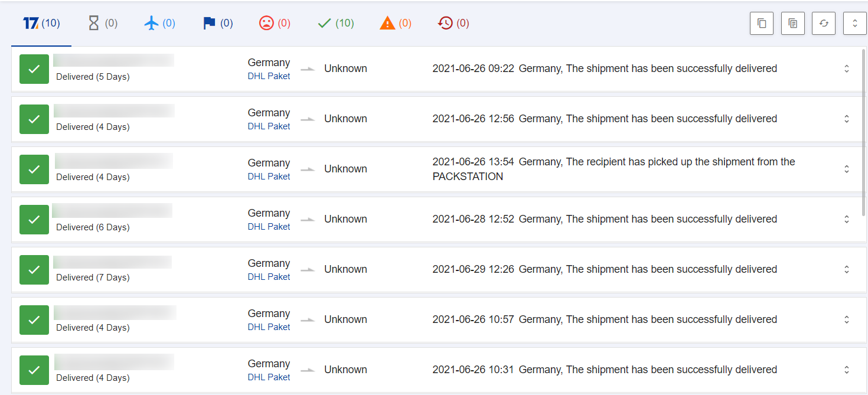Open the hourglass Not Found (0) tab
The height and width of the screenshot is (395, 868).
[x=102, y=24]
